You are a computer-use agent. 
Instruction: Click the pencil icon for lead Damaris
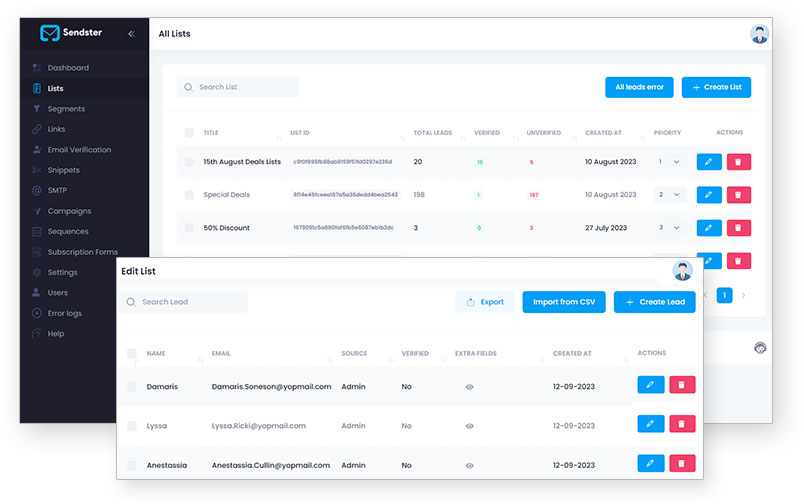[651, 385]
